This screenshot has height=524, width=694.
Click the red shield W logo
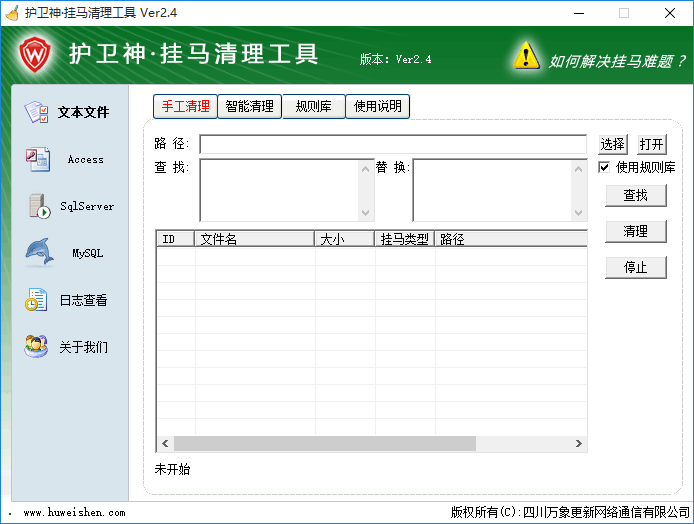point(35,54)
